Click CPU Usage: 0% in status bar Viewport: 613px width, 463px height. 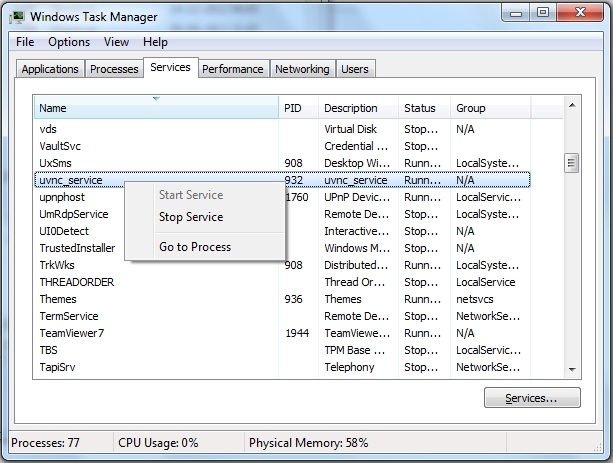(x=158, y=443)
